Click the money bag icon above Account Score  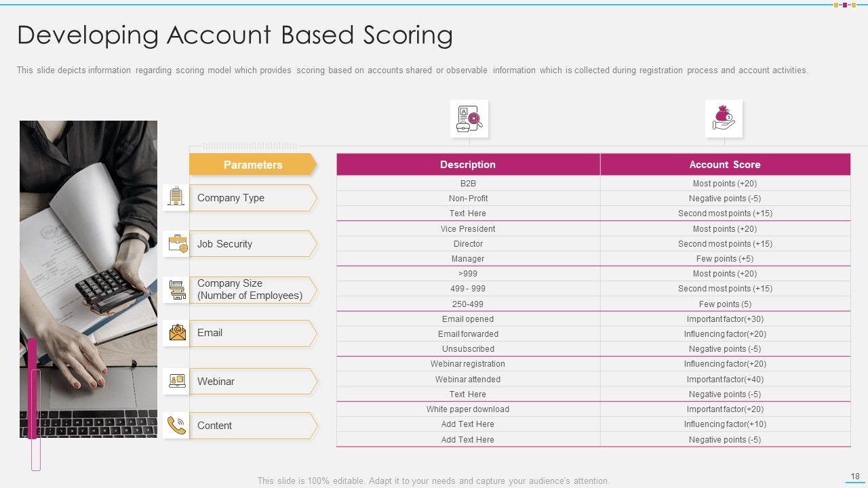724,119
